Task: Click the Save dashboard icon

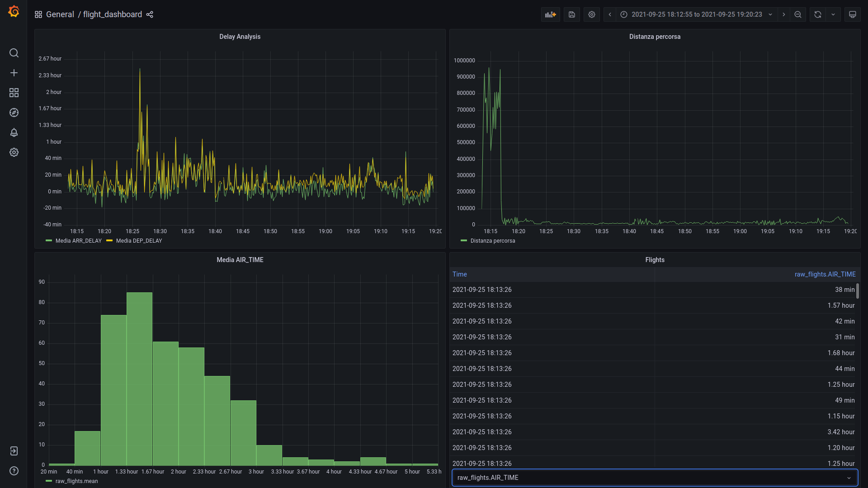Action: click(x=571, y=14)
